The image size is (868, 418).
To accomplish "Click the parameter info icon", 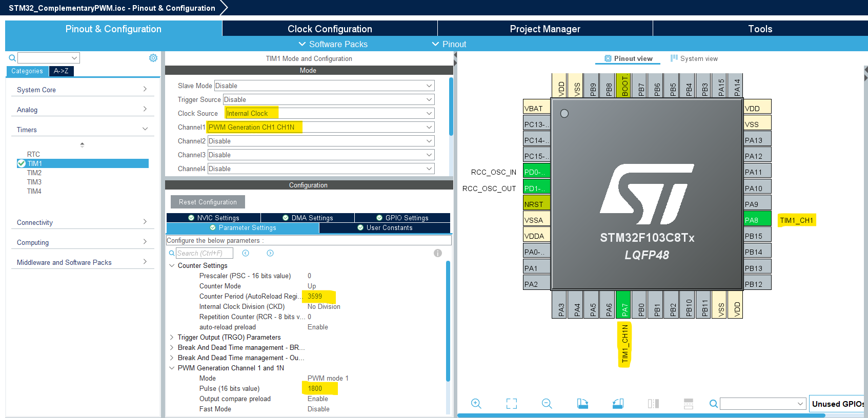I will pos(437,253).
